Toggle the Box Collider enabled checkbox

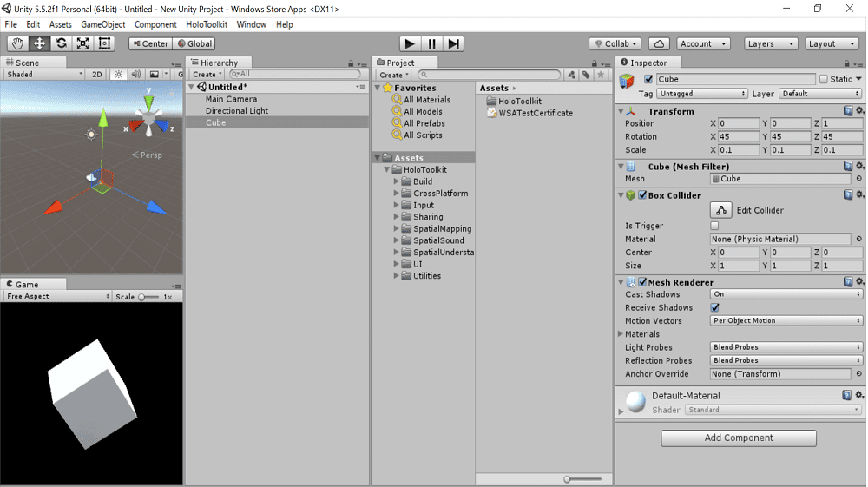(x=642, y=194)
